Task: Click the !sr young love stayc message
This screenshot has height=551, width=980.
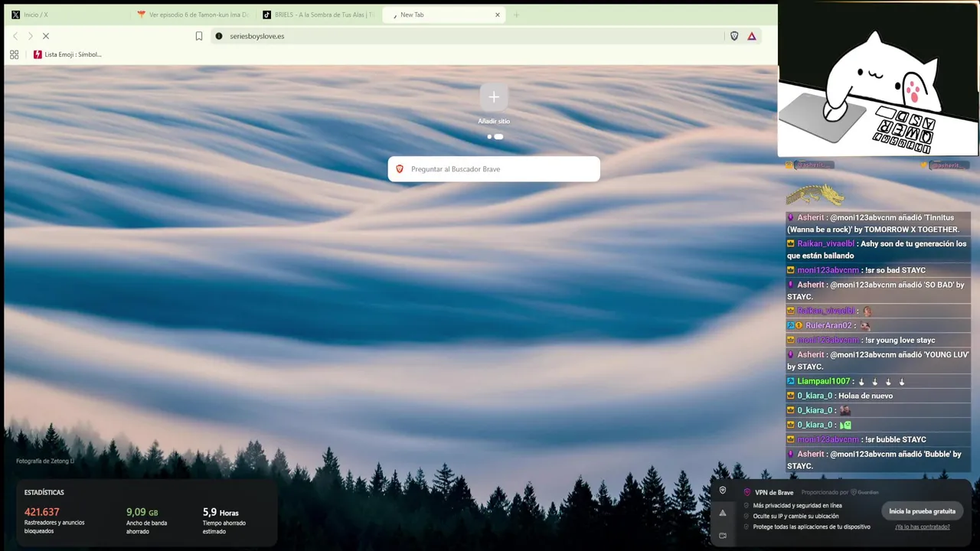Action: [x=900, y=340]
